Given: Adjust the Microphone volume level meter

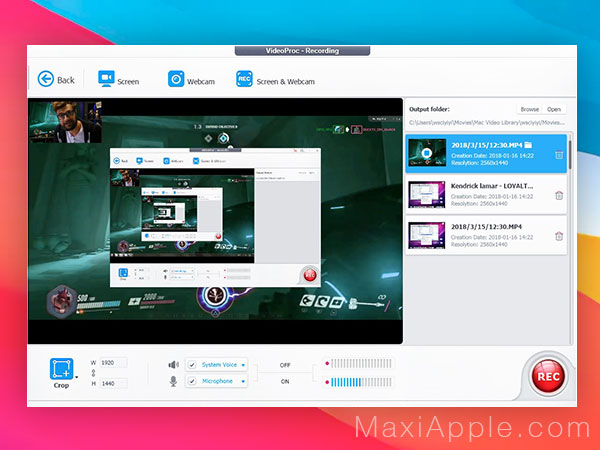Looking at the screenshot, I should pos(359,382).
